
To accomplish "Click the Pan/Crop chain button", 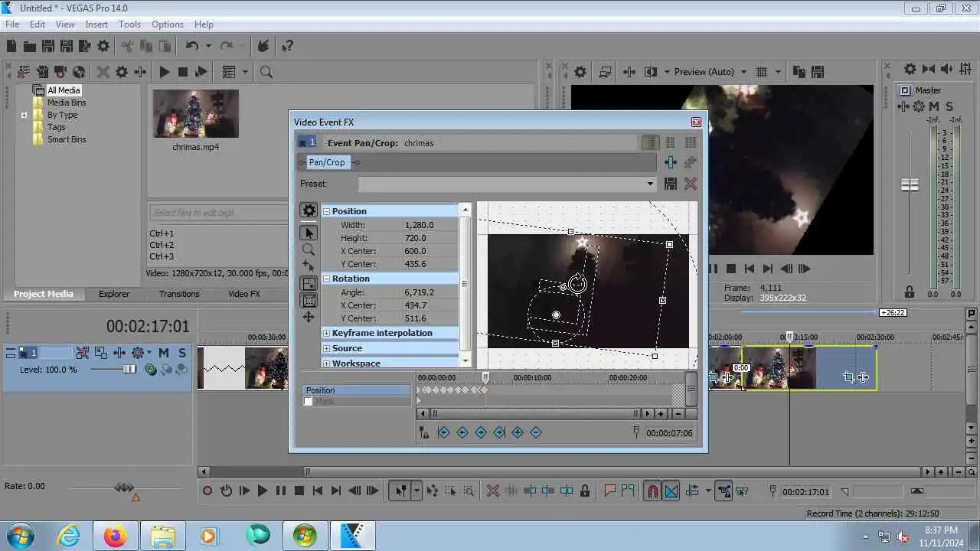I will (327, 162).
